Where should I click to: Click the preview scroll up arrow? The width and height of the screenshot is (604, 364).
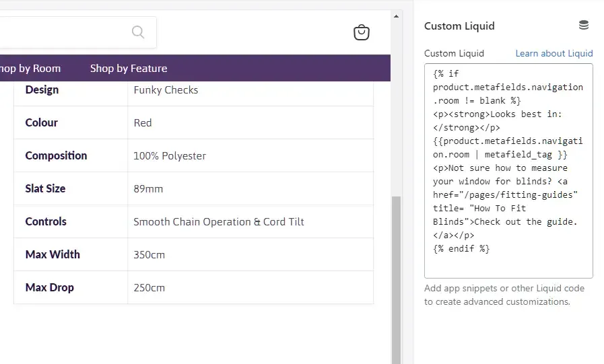pos(396,16)
